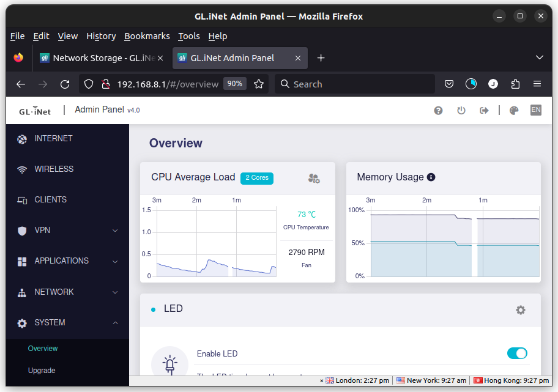Image resolution: width=558 pixels, height=392 pixels.
Task: Click the tracking protection shield icon
Action: pyautogui.click(x=89, y=84)
